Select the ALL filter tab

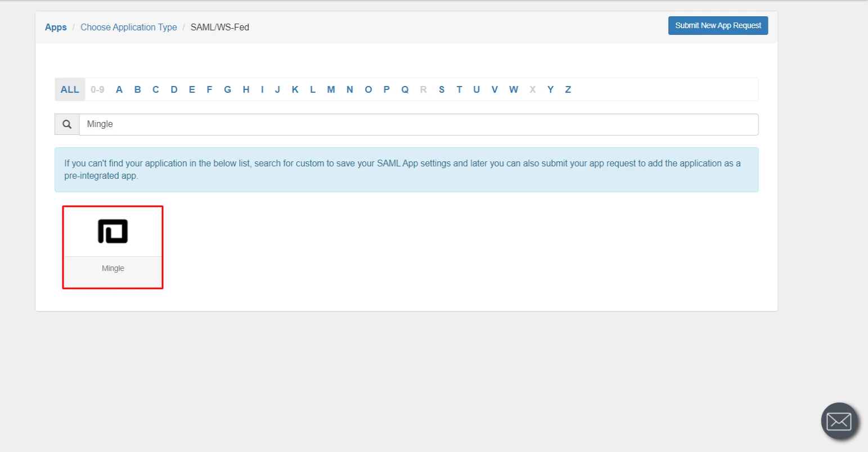[70, 89]
